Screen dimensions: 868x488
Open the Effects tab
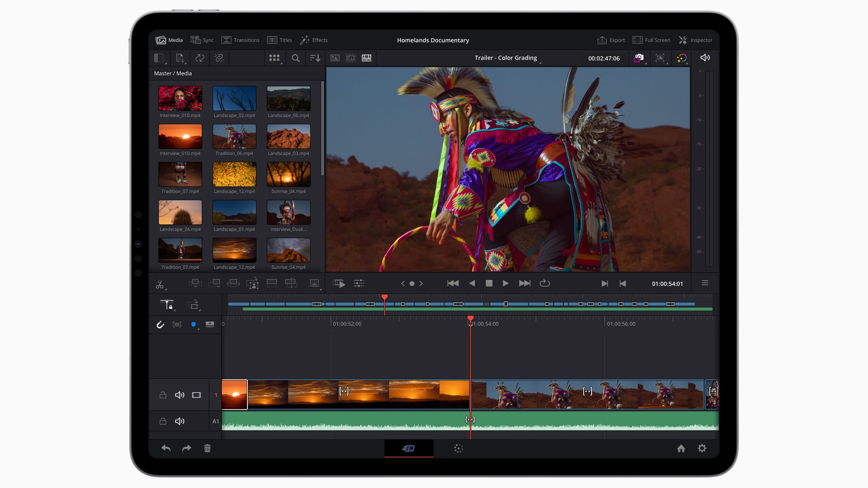[x=314, y=40]
